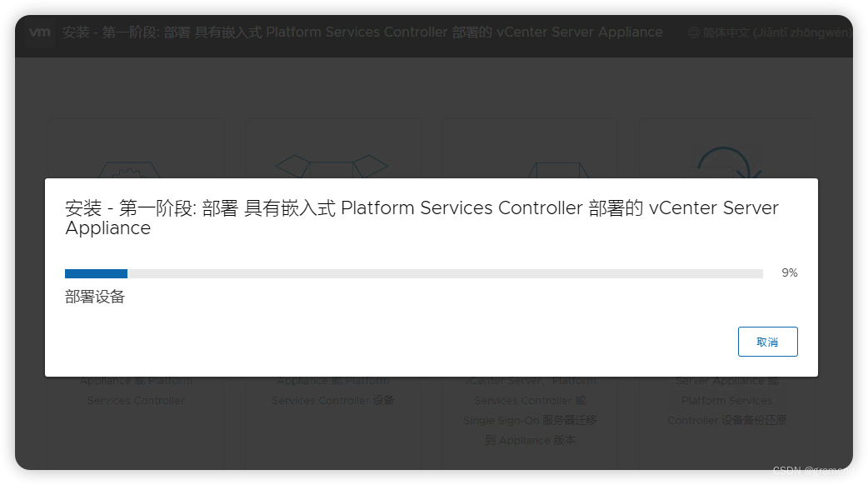Viewport: 868px width, 485px height.
Task: Click the dialog title about vCenter Server Appliance
Action: 422,217
